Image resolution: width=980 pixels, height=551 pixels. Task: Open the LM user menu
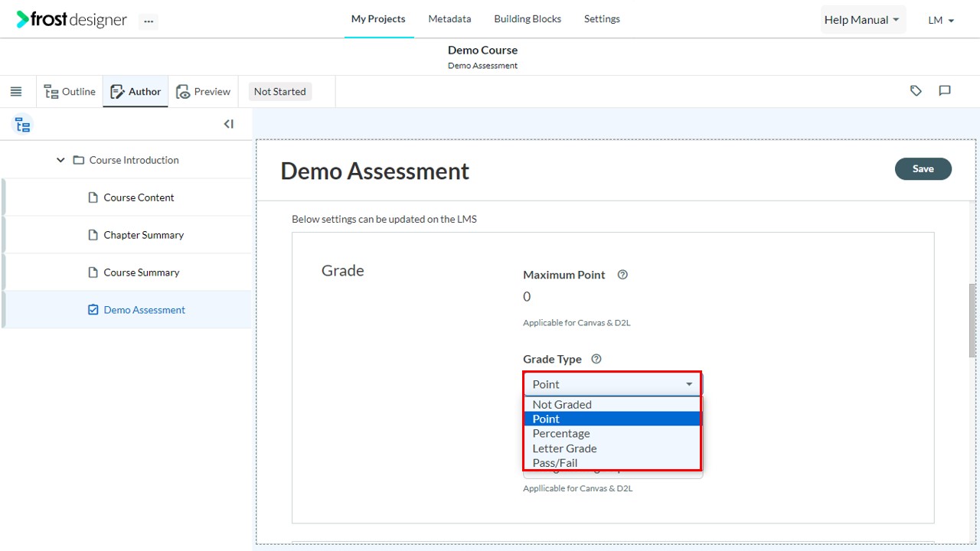pyautogui.click(x=941, y=21)
